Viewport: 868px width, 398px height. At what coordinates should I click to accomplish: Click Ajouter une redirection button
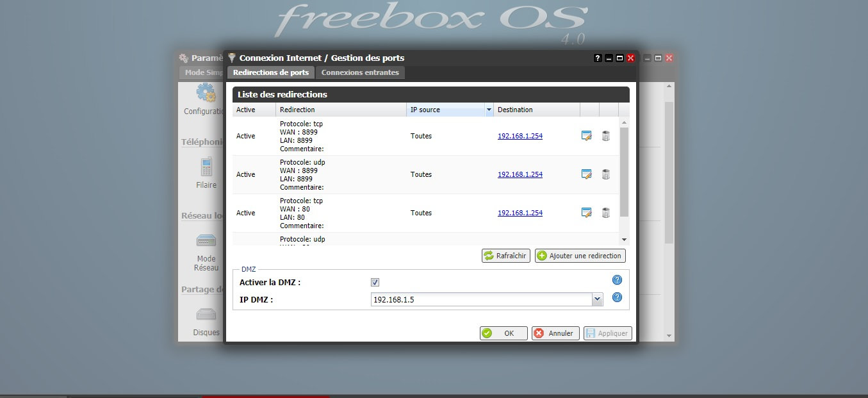point(580,256)
